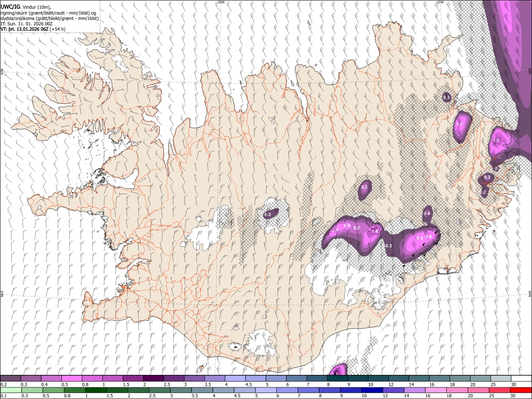532x399 pixels.
Task: Pick the palest green 0.1–0.3 swatch in the lower legend row
Action: click(11, 390)
